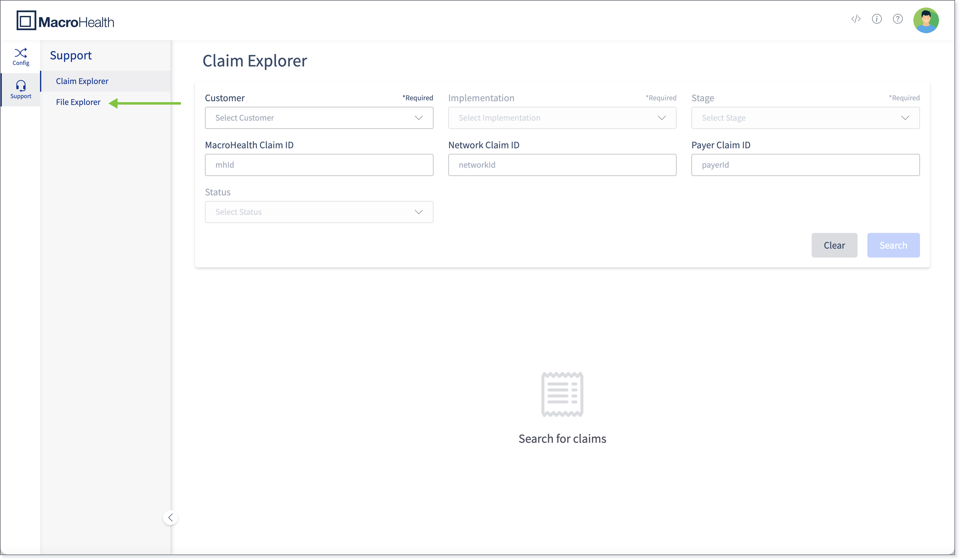Expand the Select Stage dropdown
Image resolution: width=960 pixels, height=560 pixels.
coord(805,118)
